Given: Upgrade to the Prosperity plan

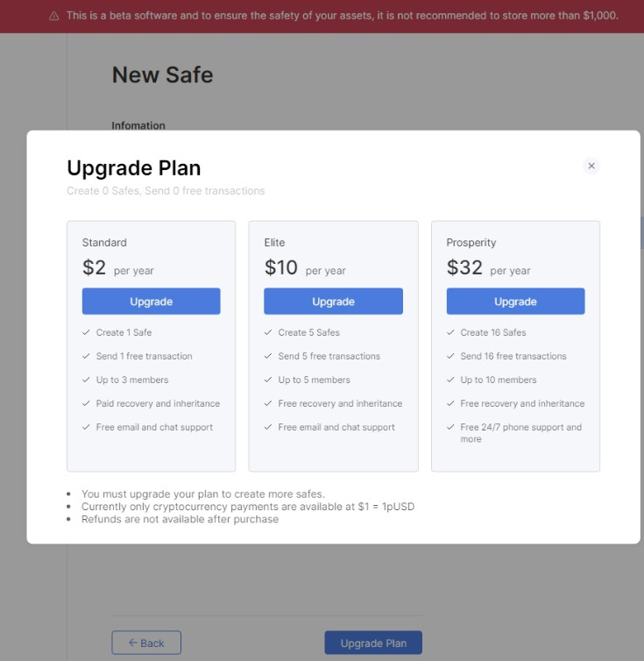Looking at the screenshot, I should pyautogui.click(x=515, y=302).
